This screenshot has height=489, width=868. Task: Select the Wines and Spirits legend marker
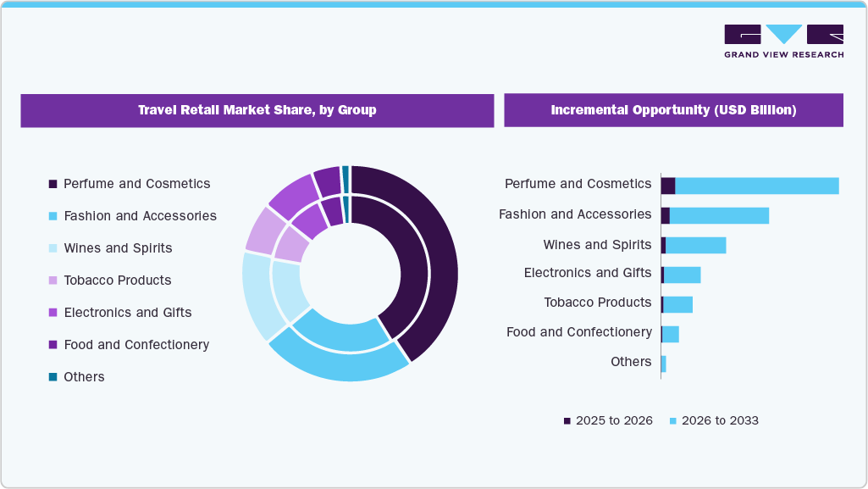(52, 247)
